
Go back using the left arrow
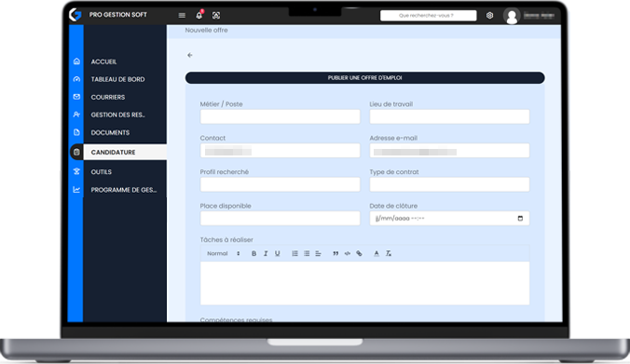pyautogui.click(x=190, y=55)
